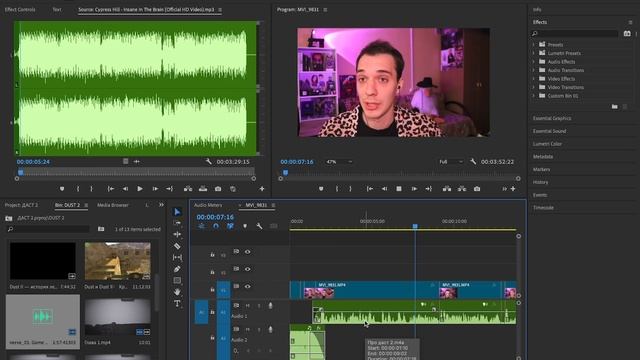This screenshot has height=360, width=640.
Task: Step forward one frame in Source monitor
Action: point(155,189)
